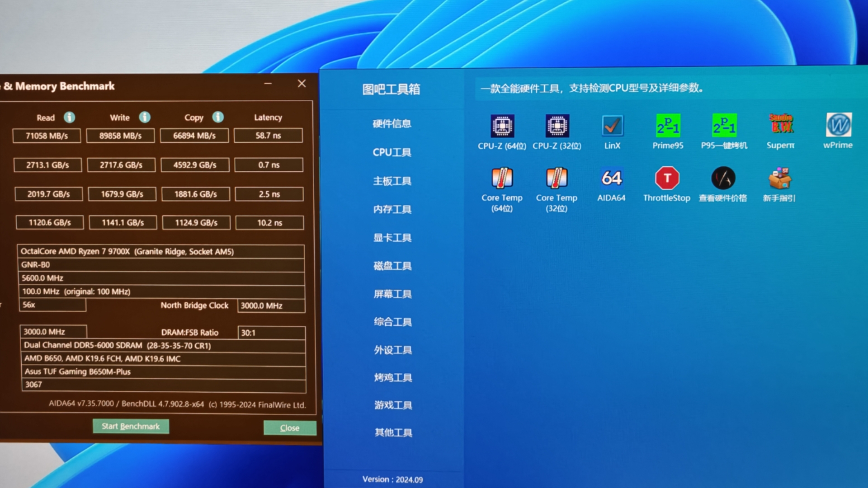Select 其他工具 category
The width and height of the screenshot is (868, 488).
coord(393,433)
